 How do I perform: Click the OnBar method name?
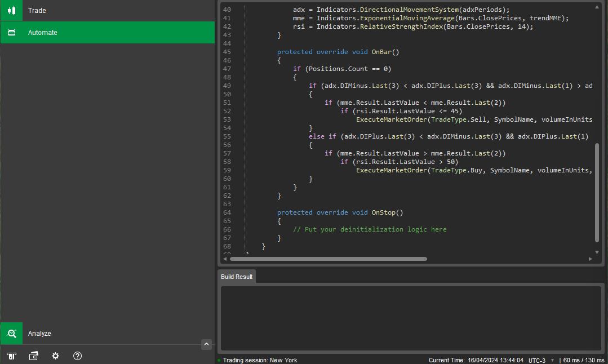coord(381,52)
